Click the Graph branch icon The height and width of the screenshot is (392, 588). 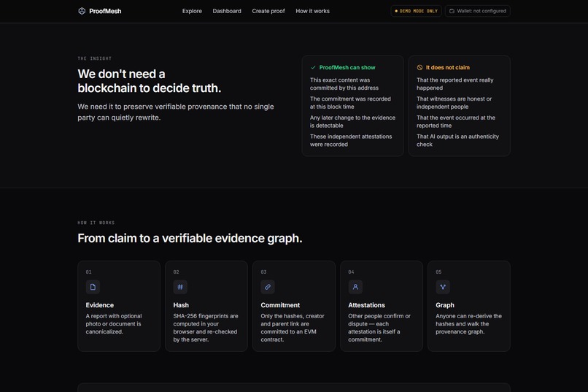click(443, 287)
